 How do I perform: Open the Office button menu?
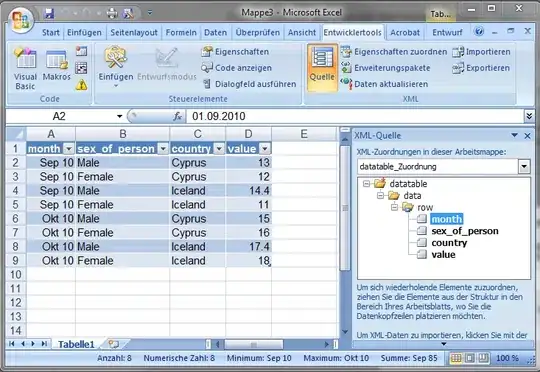21,20
